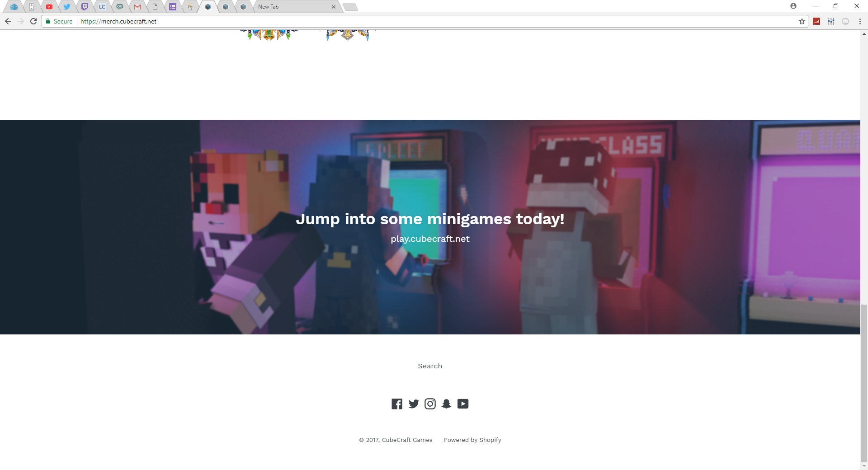This screenshot has height=470, width=868.
Task: Click the scrollbar up arrow
Action: tap(864, 34)
